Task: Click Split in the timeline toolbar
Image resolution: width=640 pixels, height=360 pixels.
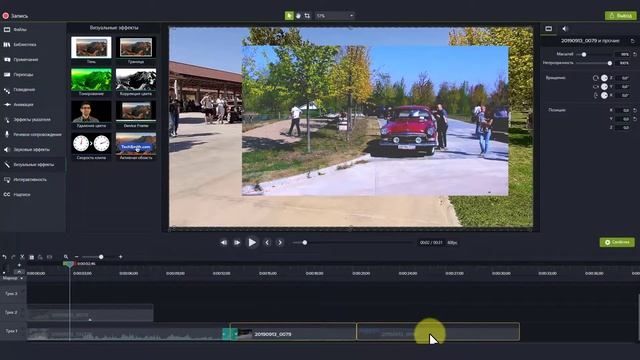Action: (x=49, y=257)
